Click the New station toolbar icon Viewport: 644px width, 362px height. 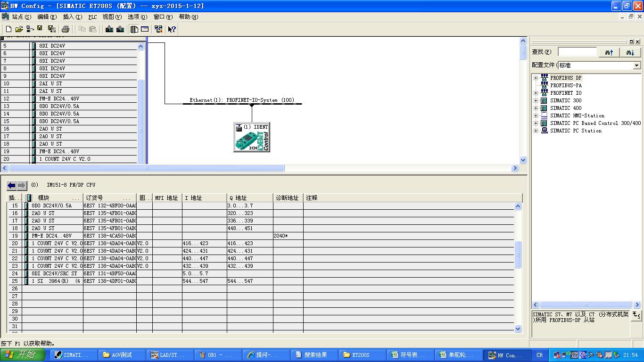click(8, 29)
